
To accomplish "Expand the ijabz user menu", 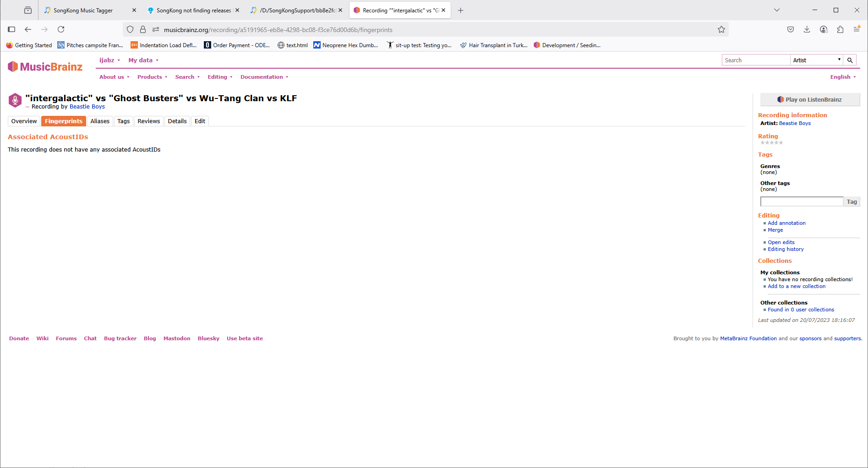I will pyautogui.click(x=109, y=60).
